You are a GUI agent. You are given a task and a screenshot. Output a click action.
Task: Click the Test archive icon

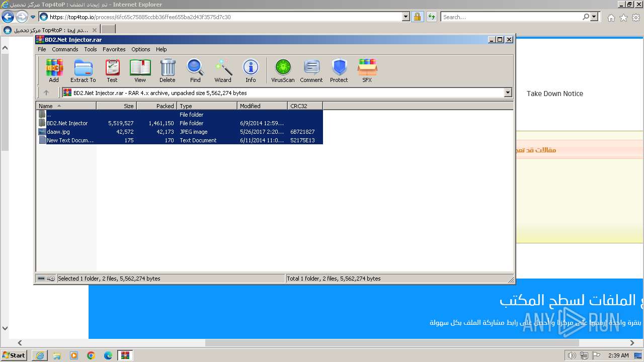[112, 70]
